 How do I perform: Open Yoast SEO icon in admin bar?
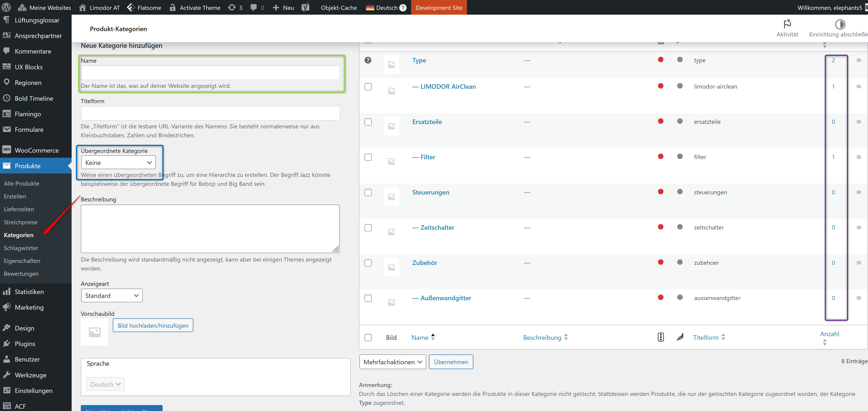click(x=305, y=7)
